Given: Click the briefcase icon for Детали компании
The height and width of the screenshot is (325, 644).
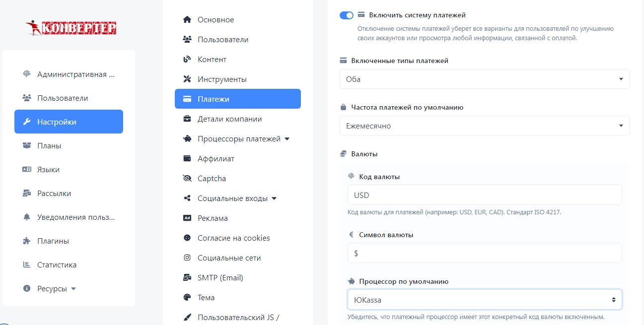Looking at the screenshot, I should pos(187,119).
